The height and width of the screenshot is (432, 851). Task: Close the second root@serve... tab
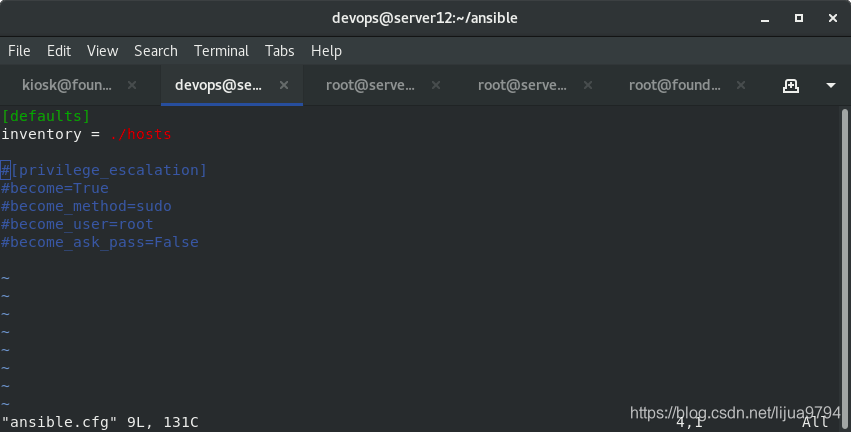point(588,85)
